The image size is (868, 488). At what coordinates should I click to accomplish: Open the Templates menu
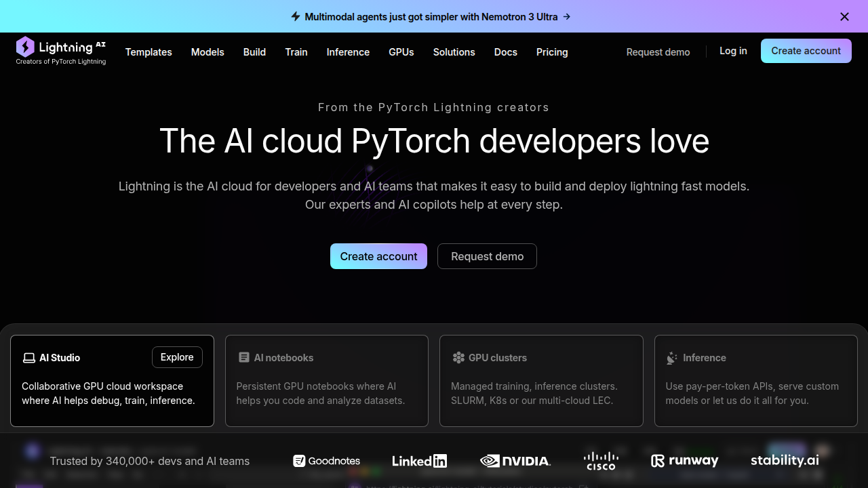pyautogui.click(x=149, y=52)
